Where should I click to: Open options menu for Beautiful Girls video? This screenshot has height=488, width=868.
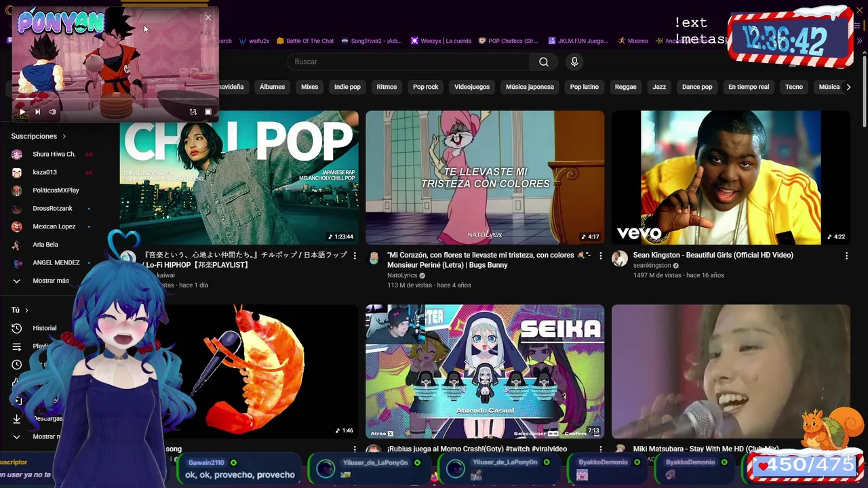click(846, 256)
